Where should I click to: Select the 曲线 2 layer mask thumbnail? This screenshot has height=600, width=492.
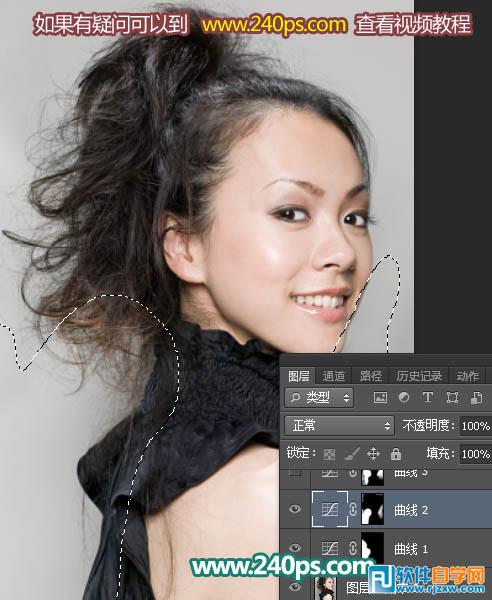(372, 509)
